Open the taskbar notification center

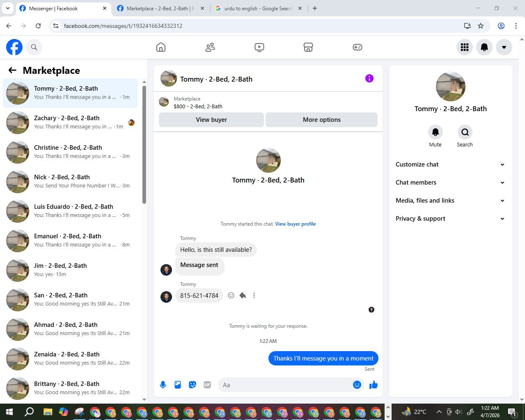[512, 412]
